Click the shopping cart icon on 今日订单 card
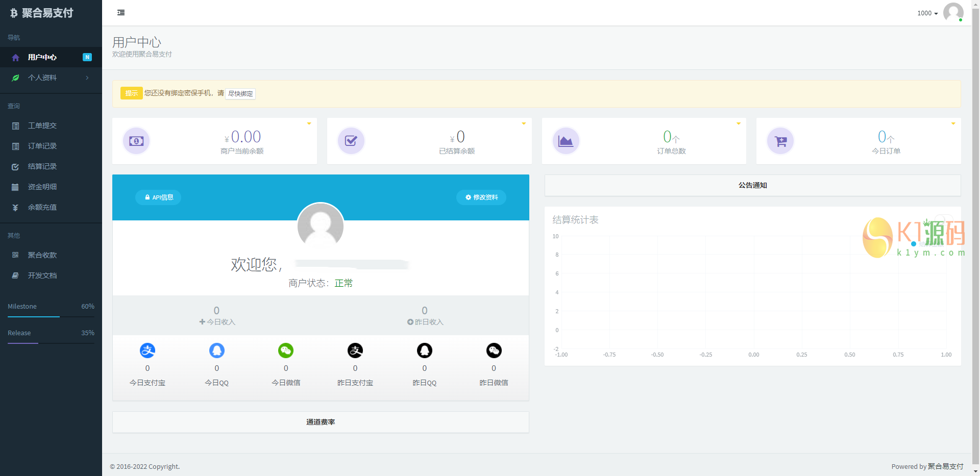Image resolution: width=980 pixels, height=476 pixels. pyautogui.click(x=780, y=141)
